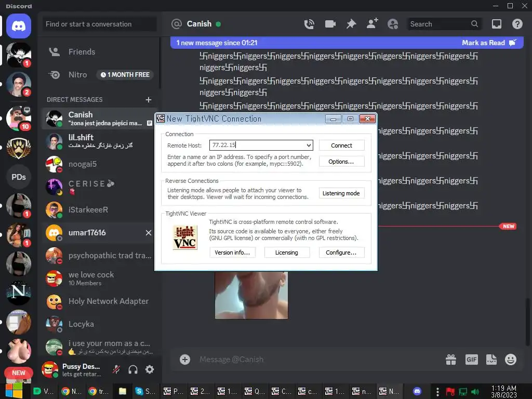
Task: Click the NEW unread mentions indicator in the server list
Action: pos(19,373)
